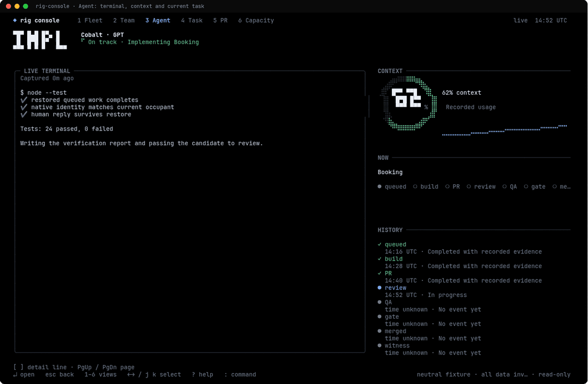
Task: Open the witness entry in History
Action: pos(397,345)
